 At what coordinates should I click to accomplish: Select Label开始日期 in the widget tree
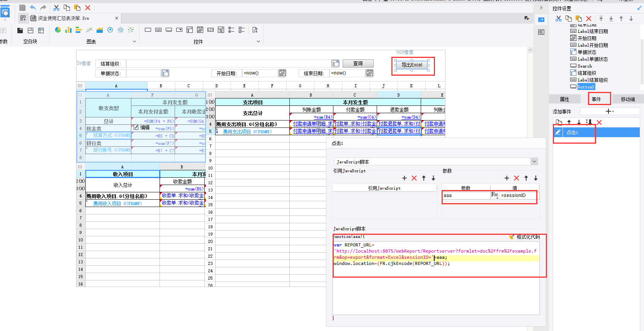pos(593,45)
